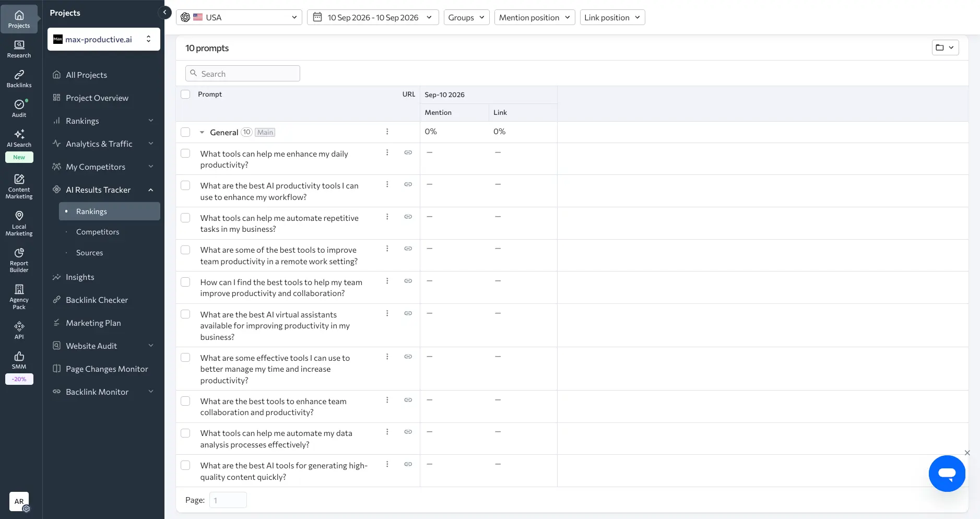Open the Mention position dropdown
Viewport: 980px width, 519px height.
click(534, 17)
